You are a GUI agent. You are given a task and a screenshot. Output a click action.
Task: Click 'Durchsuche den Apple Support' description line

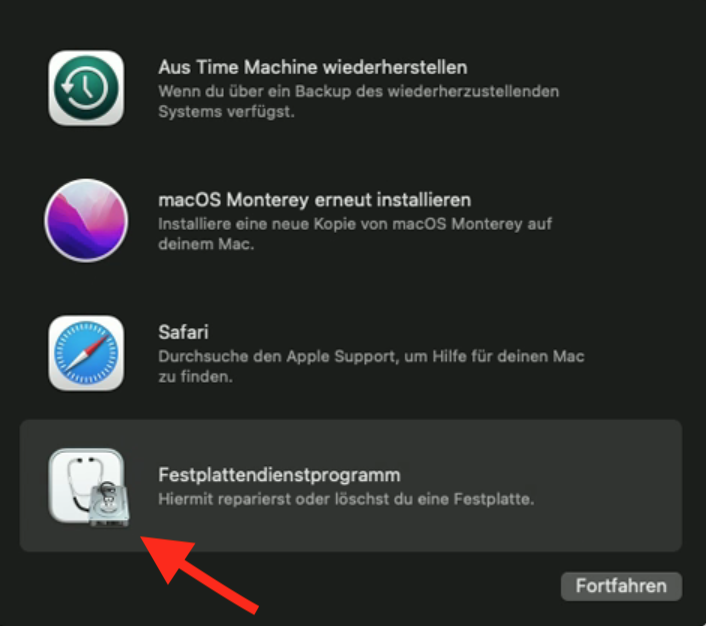371,356
